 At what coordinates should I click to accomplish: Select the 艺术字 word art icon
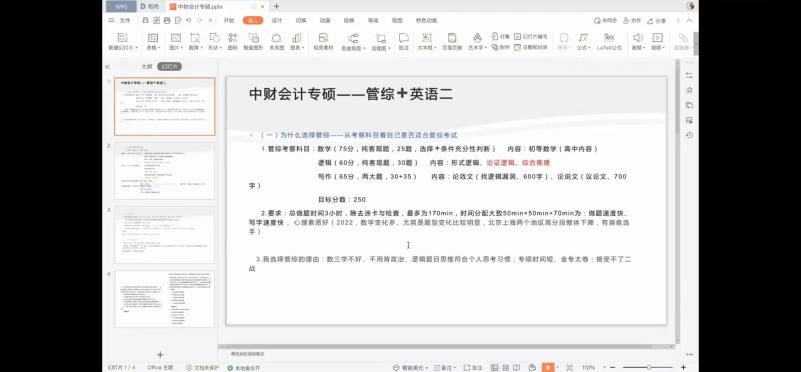coord(477,41)
